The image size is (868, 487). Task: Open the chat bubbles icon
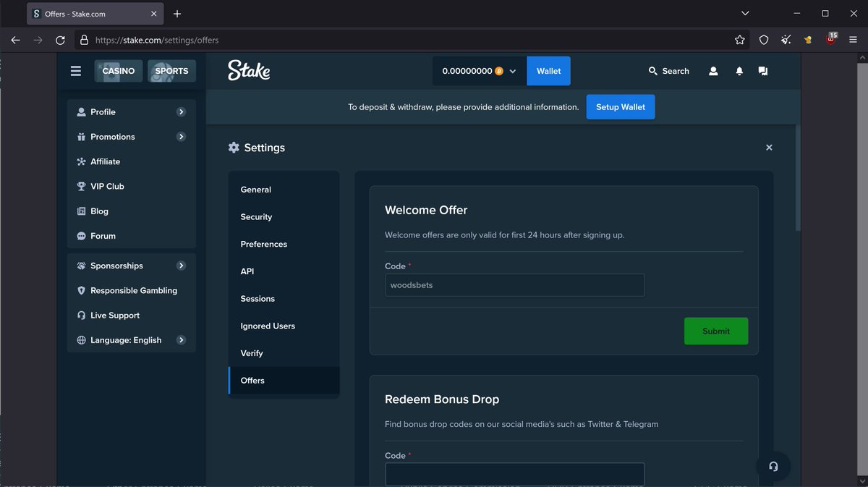[x=763, y=71]
